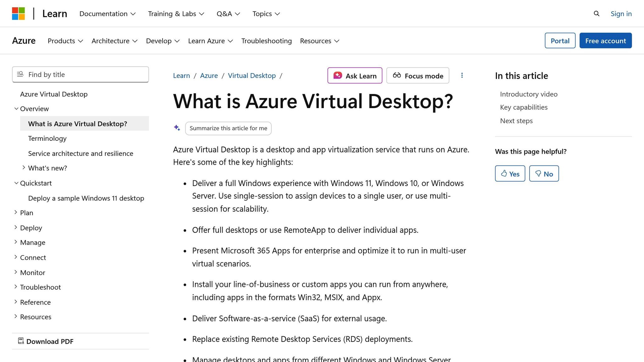Expand the Resources section in the sidebar tree
Screen dimensions: 644x362
click(33, 317)
